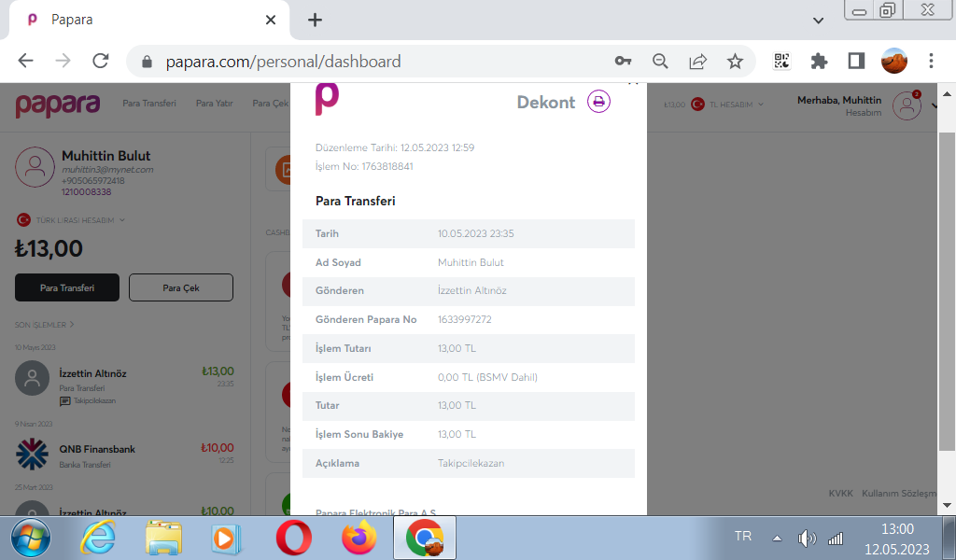The width and height of the screenshot is (956, 560).
Task: Click the Açıklama value Takipcilekazan
Action: (471, 463)
